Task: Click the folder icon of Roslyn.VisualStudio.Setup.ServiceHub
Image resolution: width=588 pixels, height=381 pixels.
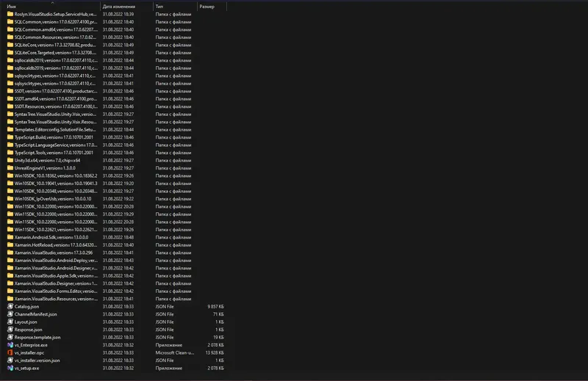Action: (x=10, y=14)
